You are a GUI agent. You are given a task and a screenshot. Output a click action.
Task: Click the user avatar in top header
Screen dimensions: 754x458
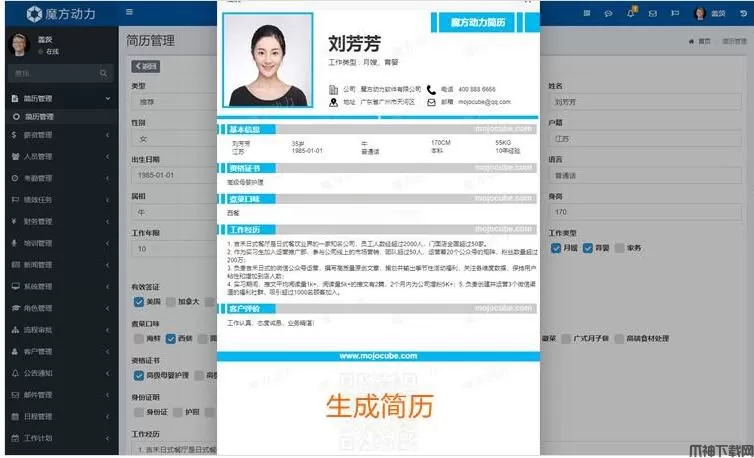[x=700, y=13]
